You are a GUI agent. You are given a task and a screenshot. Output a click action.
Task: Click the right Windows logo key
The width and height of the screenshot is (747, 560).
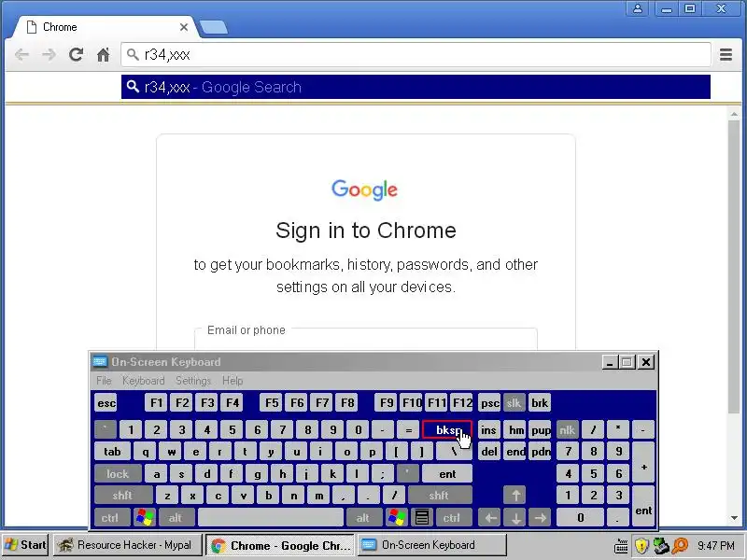396,518
